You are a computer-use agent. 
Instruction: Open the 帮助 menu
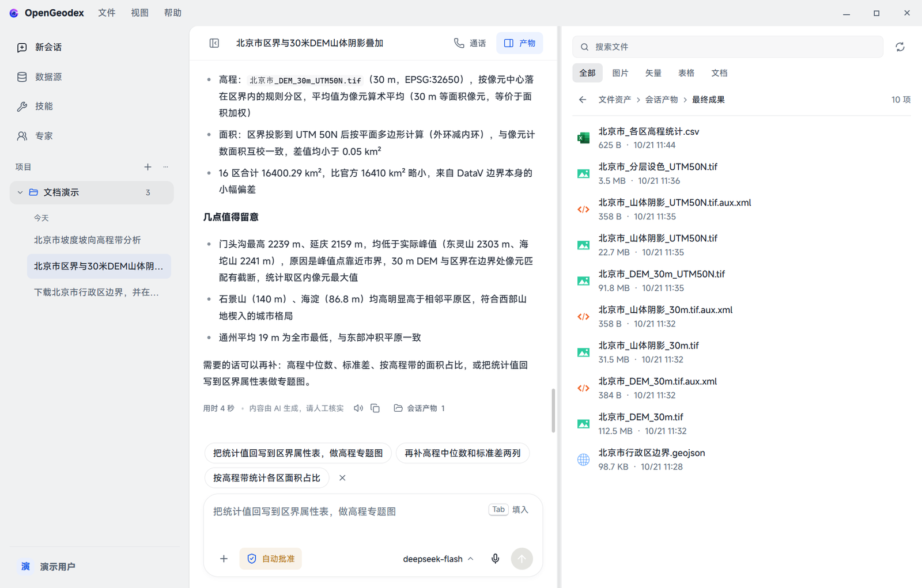[172, 13]
